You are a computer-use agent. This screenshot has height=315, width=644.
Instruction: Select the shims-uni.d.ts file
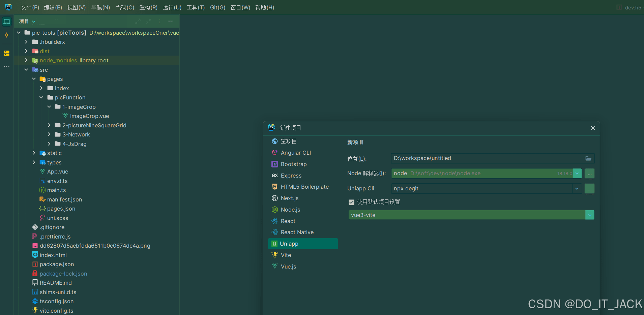tap(58, 292)
